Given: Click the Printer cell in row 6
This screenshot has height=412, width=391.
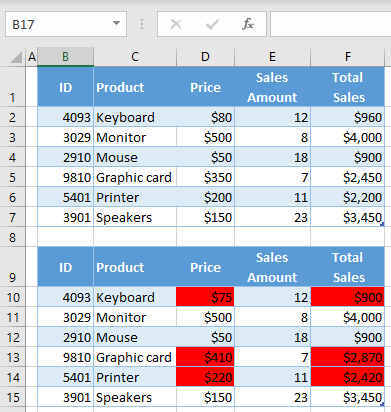Looking at the screenshot, I should (135, 197).
